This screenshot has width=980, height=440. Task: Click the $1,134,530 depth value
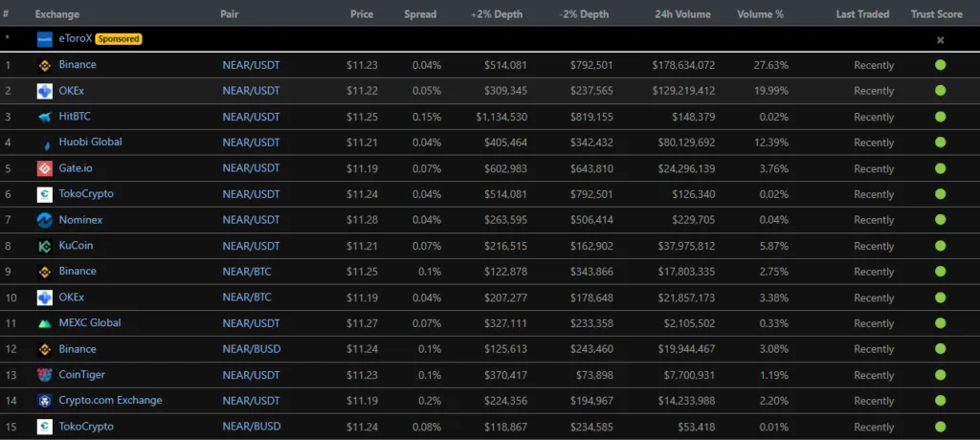pyautogui.click(x=501, y=117)
